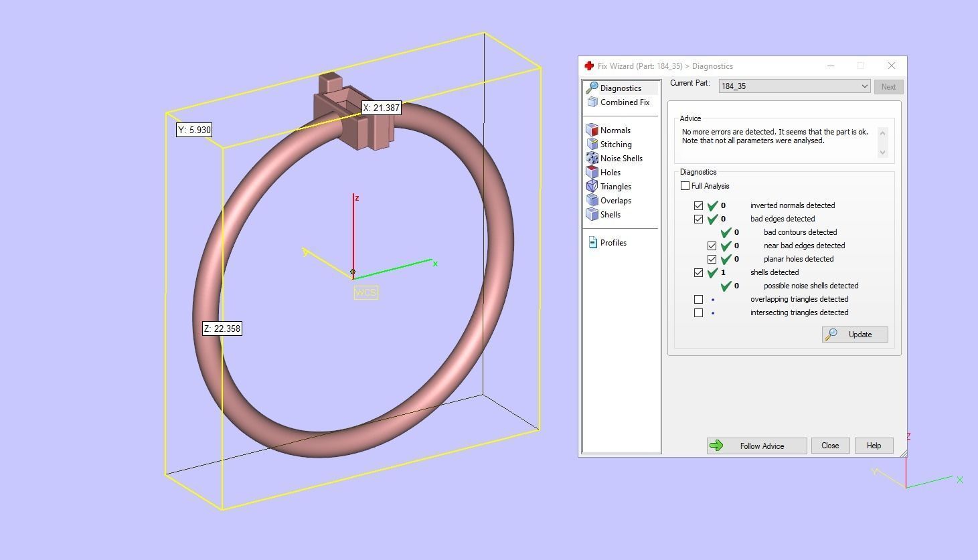Screen dimensions: 978x560
Task: Click the X: 21.387 dimension label
Action: [x=382, y=108]
